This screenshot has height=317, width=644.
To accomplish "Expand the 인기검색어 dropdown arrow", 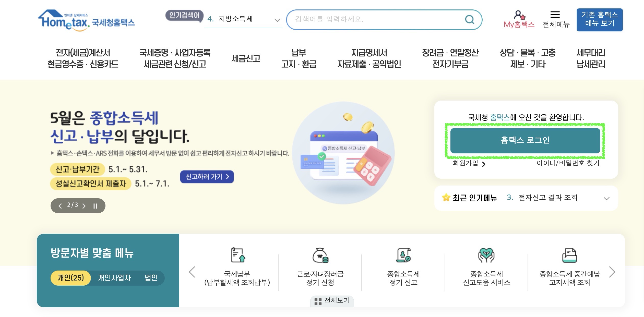I will (277, 20).
